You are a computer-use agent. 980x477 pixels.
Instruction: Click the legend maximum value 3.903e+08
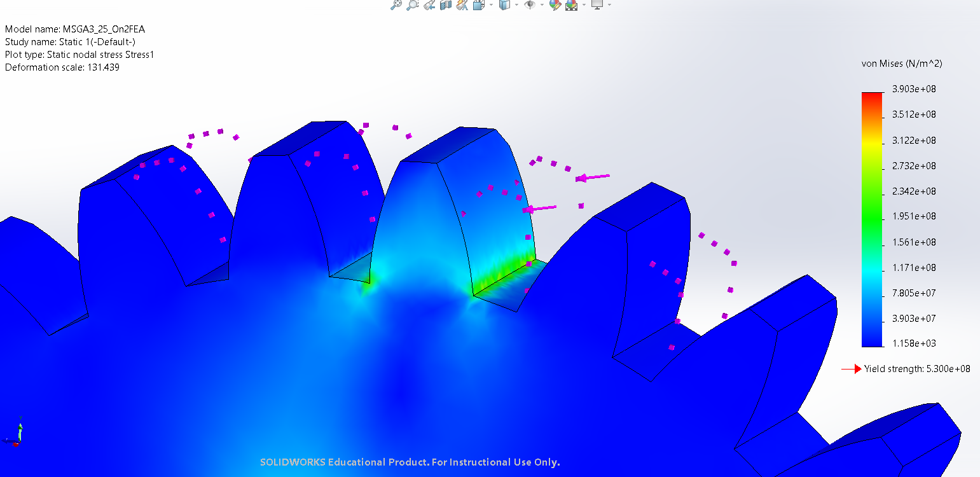pos(914,89)
